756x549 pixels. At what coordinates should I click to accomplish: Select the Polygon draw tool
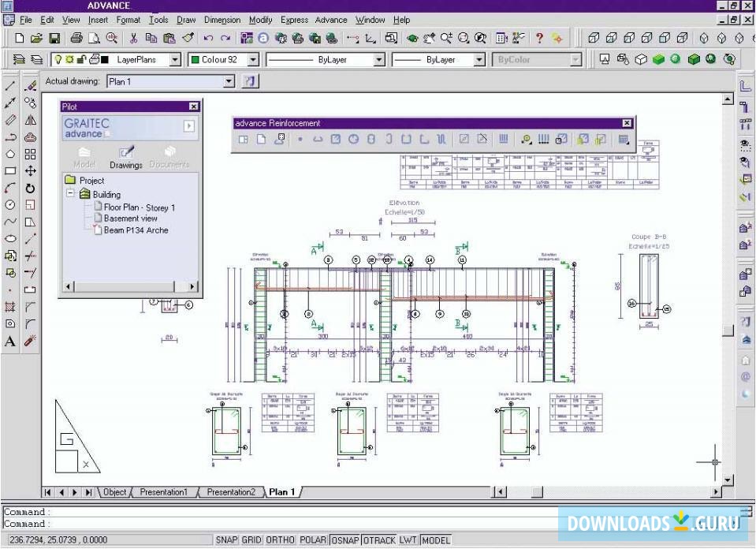(x=10, y=155)
